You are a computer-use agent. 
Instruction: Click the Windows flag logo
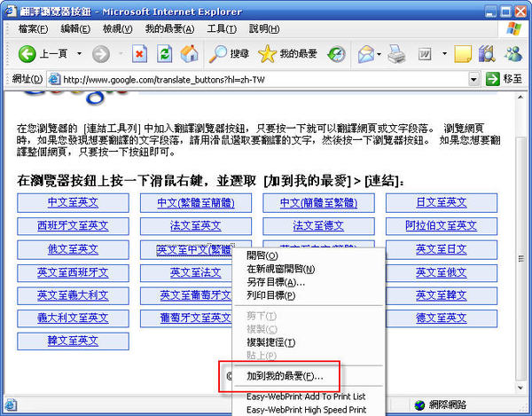coord(513,29)
